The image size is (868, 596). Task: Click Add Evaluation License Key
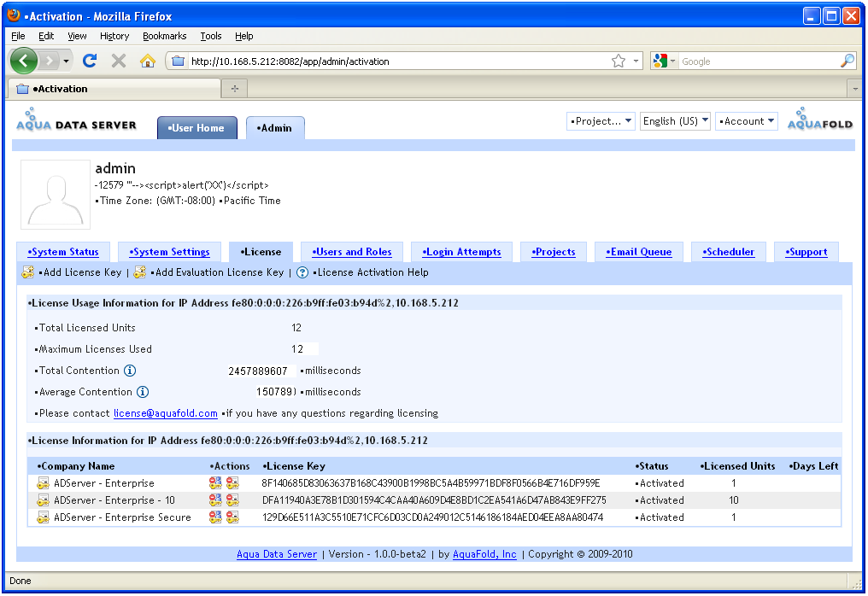217,272
